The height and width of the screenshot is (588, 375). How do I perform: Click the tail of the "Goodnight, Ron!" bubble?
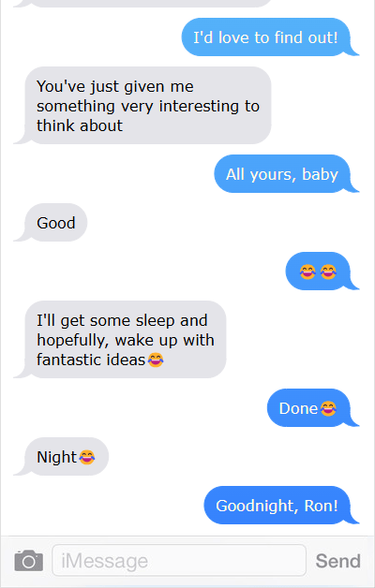point(354,519)
